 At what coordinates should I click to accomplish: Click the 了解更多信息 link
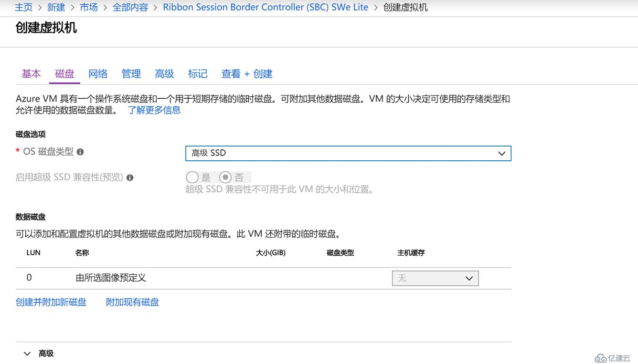pyautogui.click(x=154, y=110)
